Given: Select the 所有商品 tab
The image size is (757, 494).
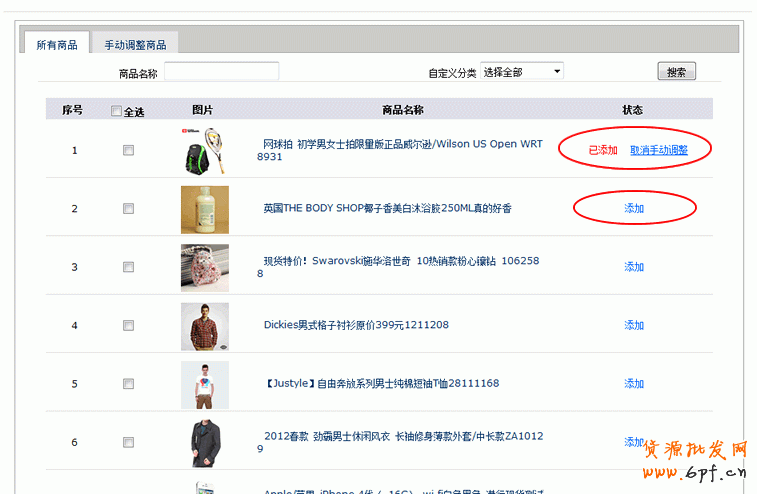Looking at the screenshot, I should pos(57,45).
